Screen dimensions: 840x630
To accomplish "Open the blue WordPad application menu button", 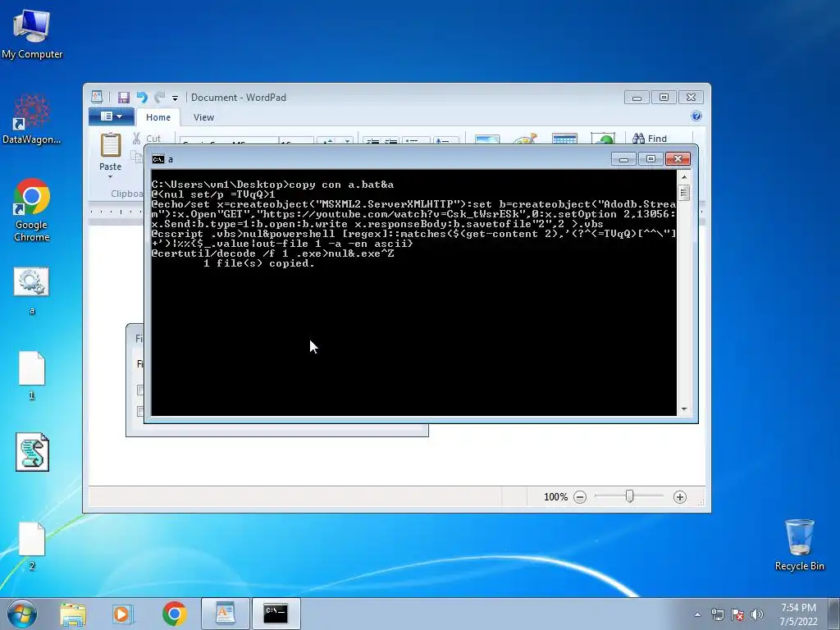I will 112,116.
